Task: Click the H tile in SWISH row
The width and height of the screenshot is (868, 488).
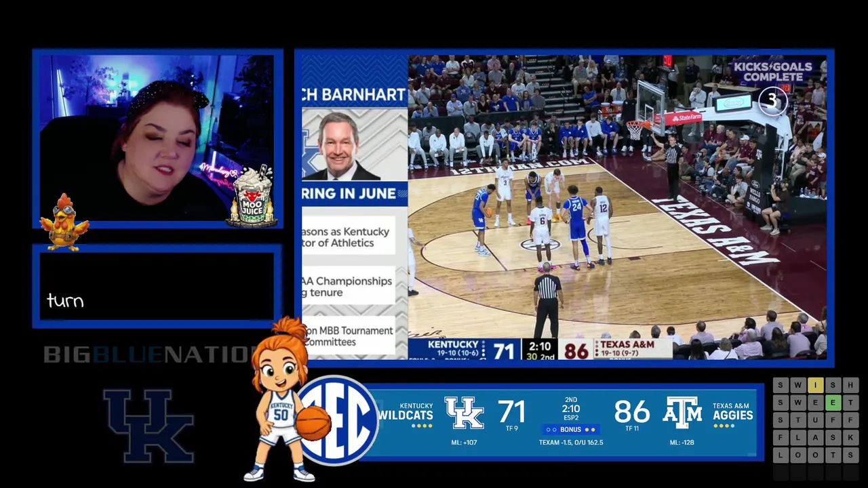Action: [x=850, y=385]
